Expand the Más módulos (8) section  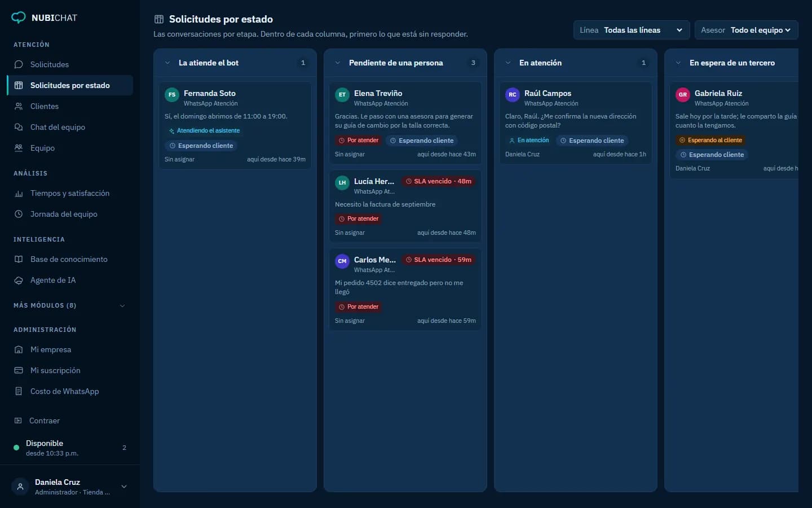pos(70,305)
